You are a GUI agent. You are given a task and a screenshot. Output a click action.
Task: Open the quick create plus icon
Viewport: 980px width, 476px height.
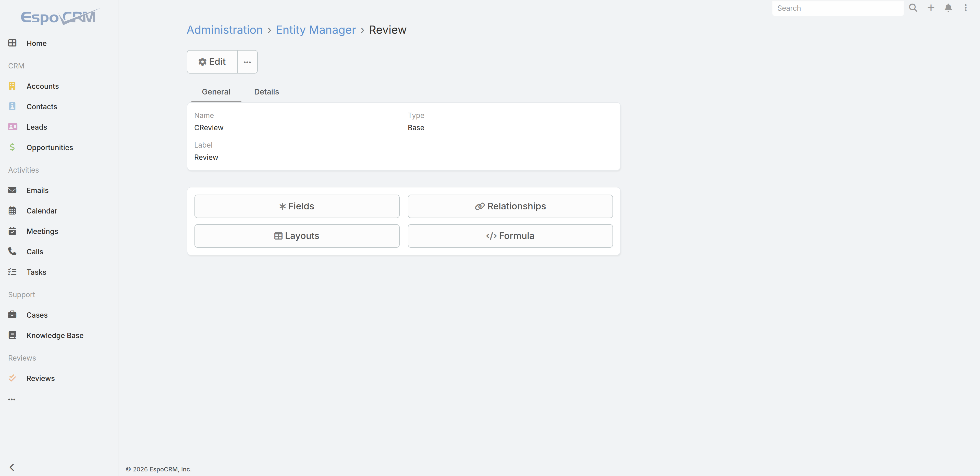(931, 8)
